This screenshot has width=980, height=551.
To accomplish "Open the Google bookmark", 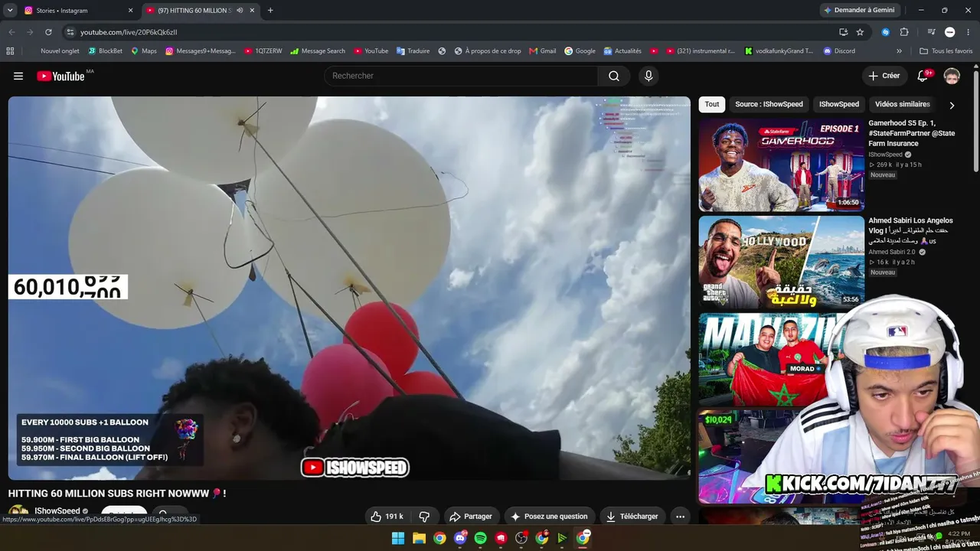I will pos(580,51).
